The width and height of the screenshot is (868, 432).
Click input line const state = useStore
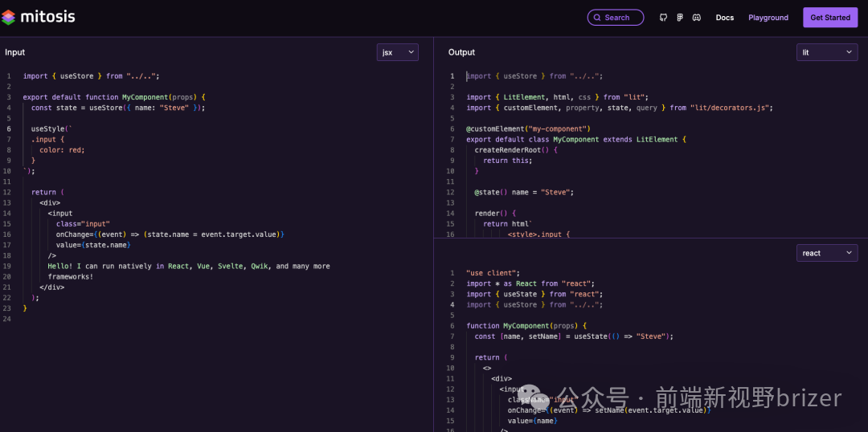click(x=118, y=108)
